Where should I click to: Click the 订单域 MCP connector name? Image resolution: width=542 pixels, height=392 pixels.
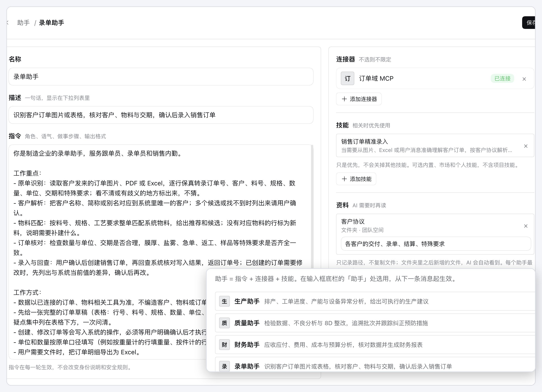[x=376, y=78]
